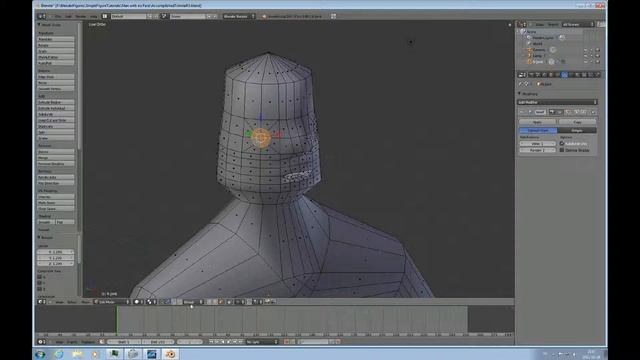Click the Properties editor type icon
Image resolution: width=640 pixels, height=360 pixels.
(x=522, y=75)
